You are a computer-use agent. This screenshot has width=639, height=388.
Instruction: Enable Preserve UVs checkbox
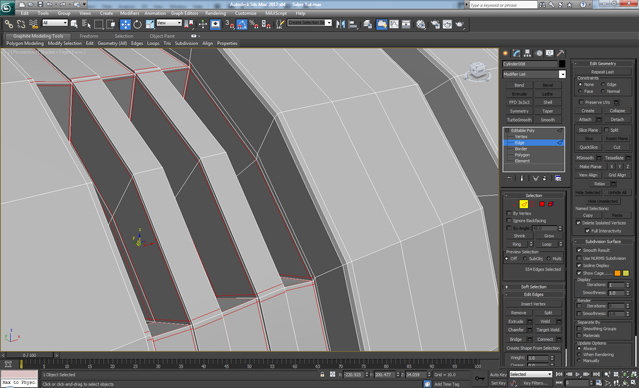[582, 102]
